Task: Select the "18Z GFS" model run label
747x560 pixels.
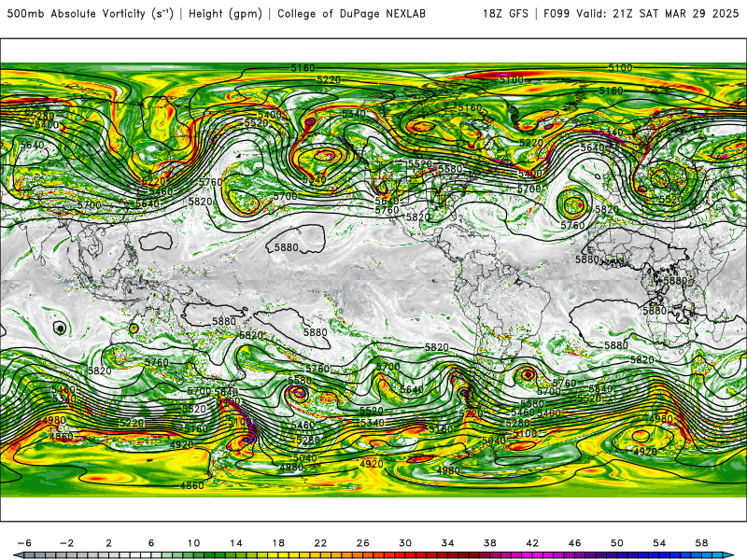Action: [505, 14]
